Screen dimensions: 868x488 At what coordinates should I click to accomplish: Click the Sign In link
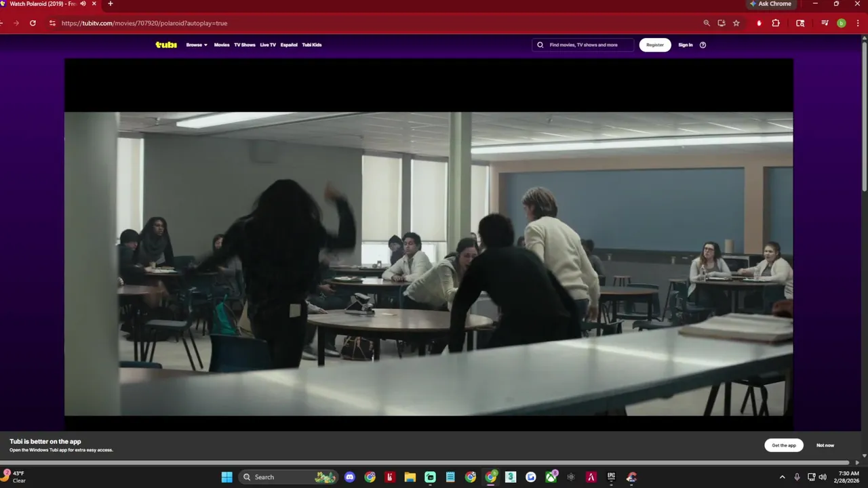[686, 45]
